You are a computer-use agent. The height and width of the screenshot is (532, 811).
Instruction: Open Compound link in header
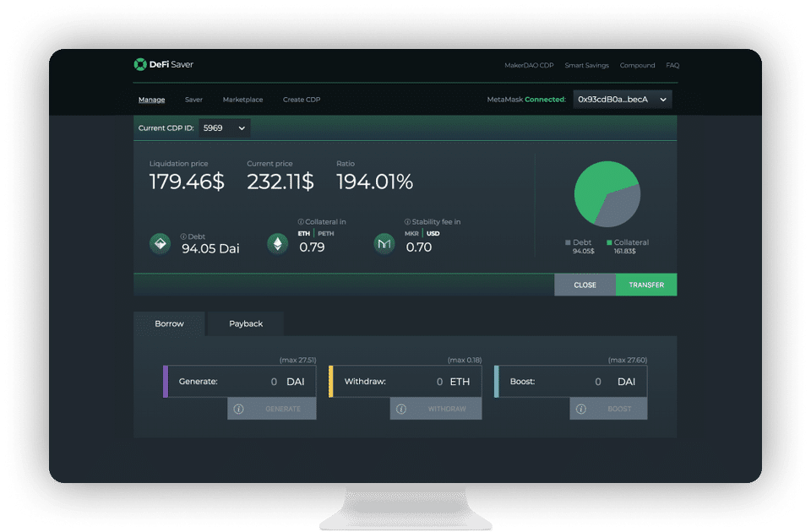click(637, 66)
